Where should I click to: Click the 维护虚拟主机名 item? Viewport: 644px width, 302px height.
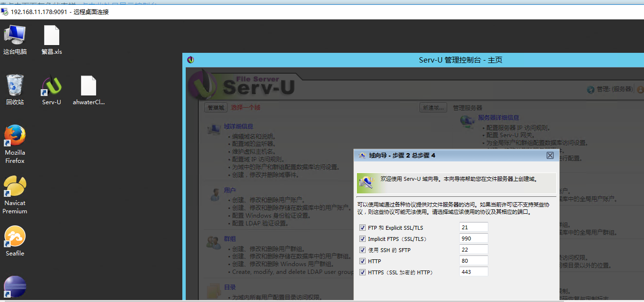254,152
